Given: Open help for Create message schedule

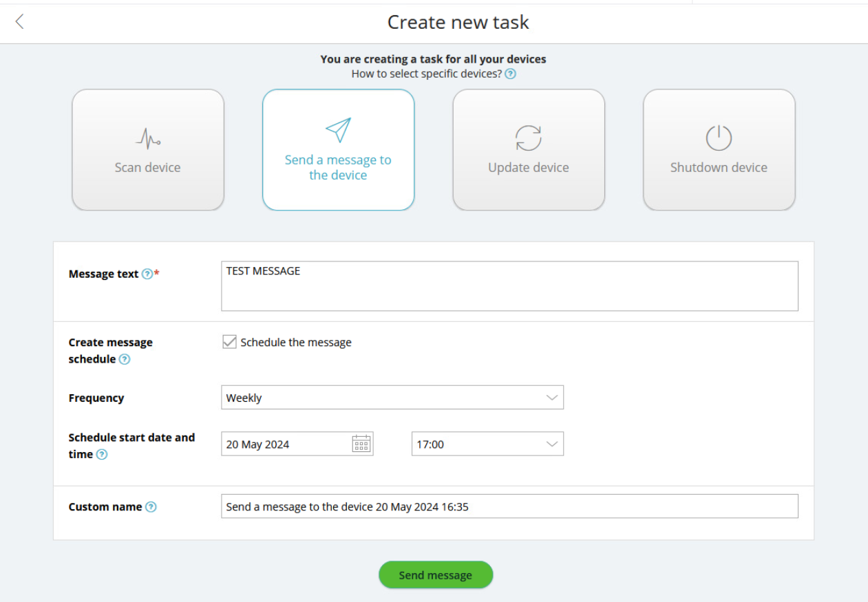Looking at the screenshot, I should tap(125, 359).
